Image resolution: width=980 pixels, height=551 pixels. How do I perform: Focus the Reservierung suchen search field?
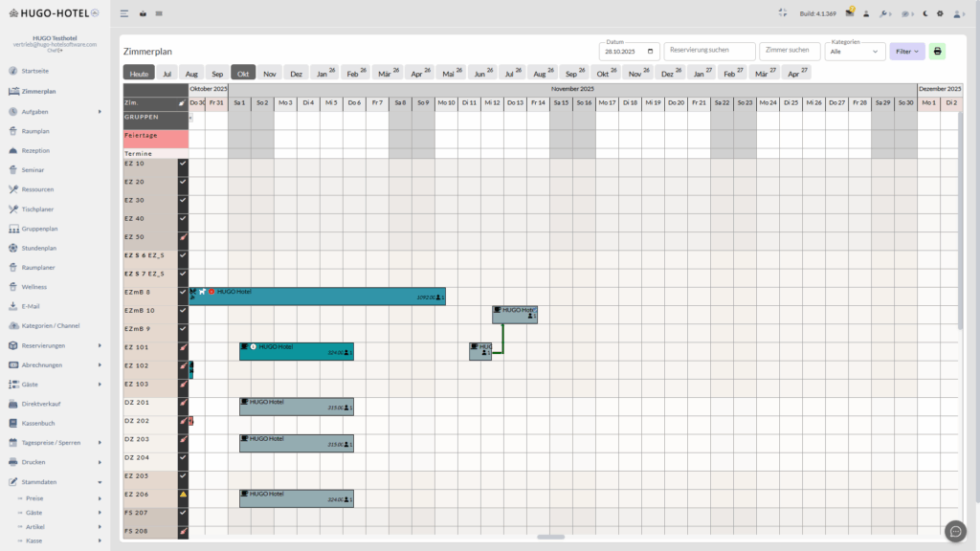pos(709,52)
